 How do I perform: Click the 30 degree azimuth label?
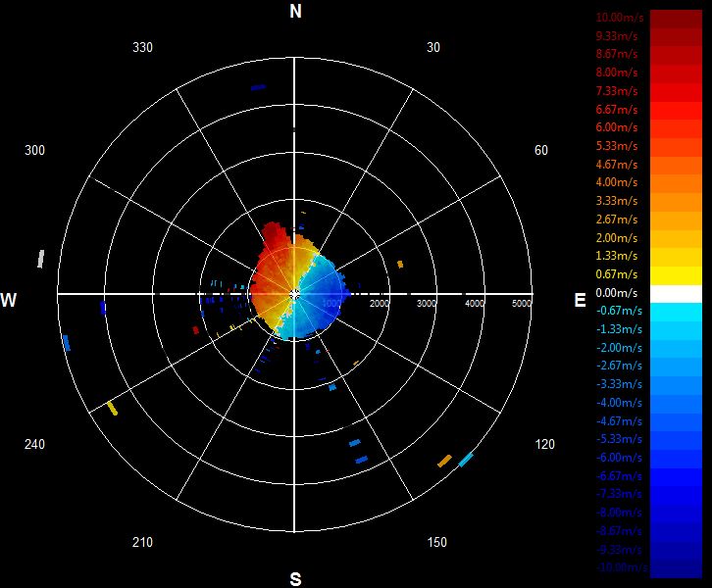tap(433, 47)
